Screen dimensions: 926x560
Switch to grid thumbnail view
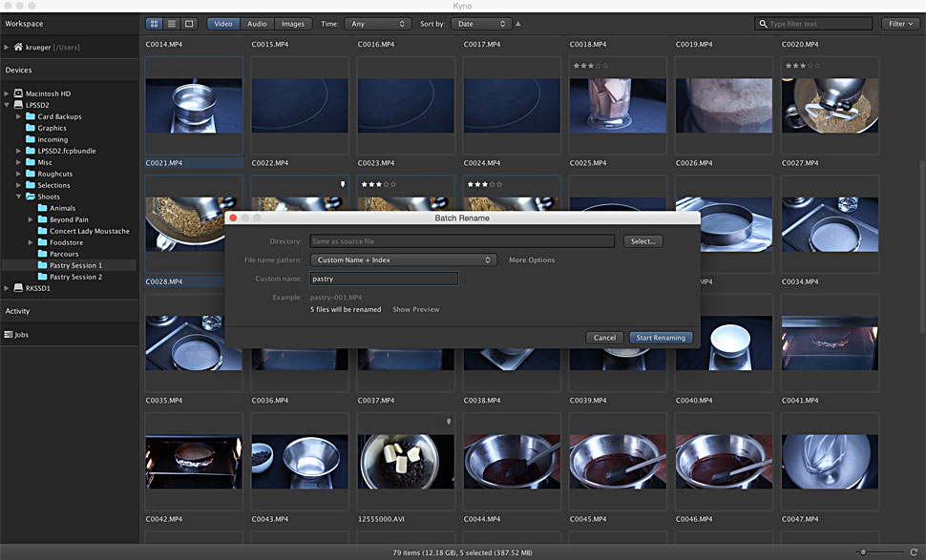coord(154,24)
